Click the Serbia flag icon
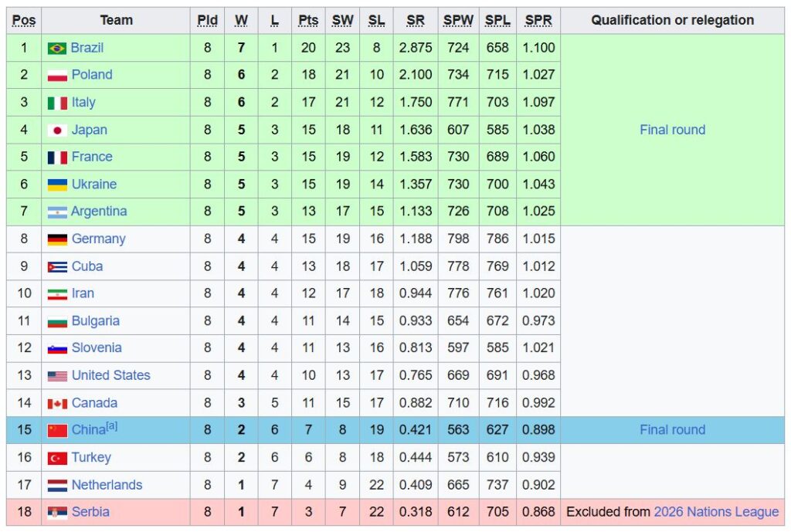The width and height of the screenshot is (791, 532). point(57,513)
